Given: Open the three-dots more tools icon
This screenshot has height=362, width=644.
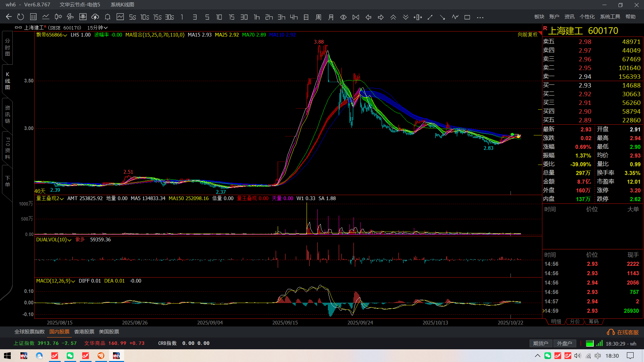Looking at the screenshot, I should point(480,17).
